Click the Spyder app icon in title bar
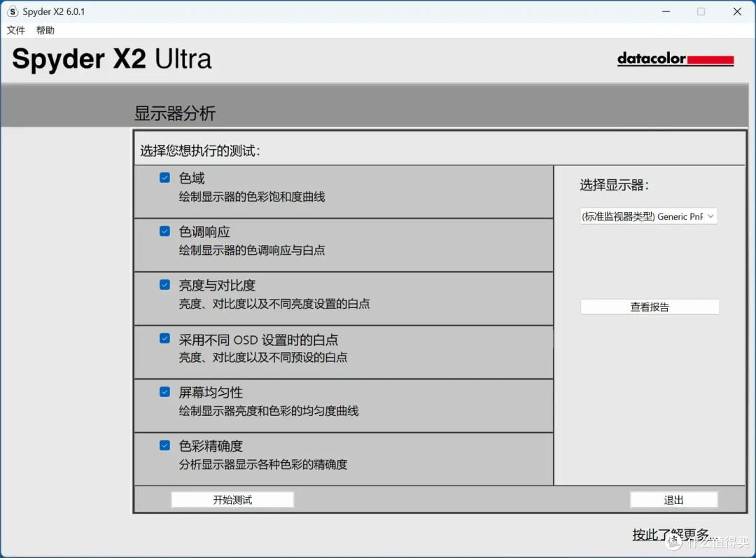 [13, 12]
